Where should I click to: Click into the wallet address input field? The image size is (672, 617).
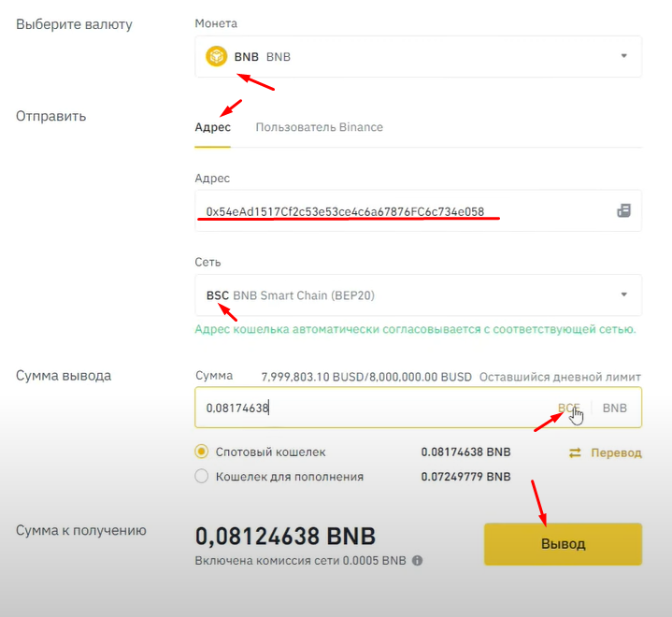[x=419, y=211]
